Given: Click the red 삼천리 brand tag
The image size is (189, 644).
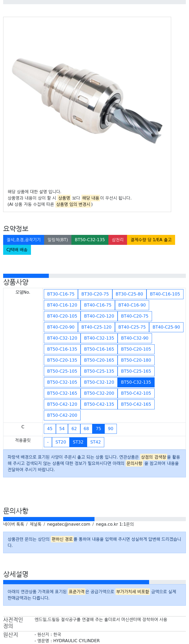Looking at the screenshot, I should click(118, 240).
